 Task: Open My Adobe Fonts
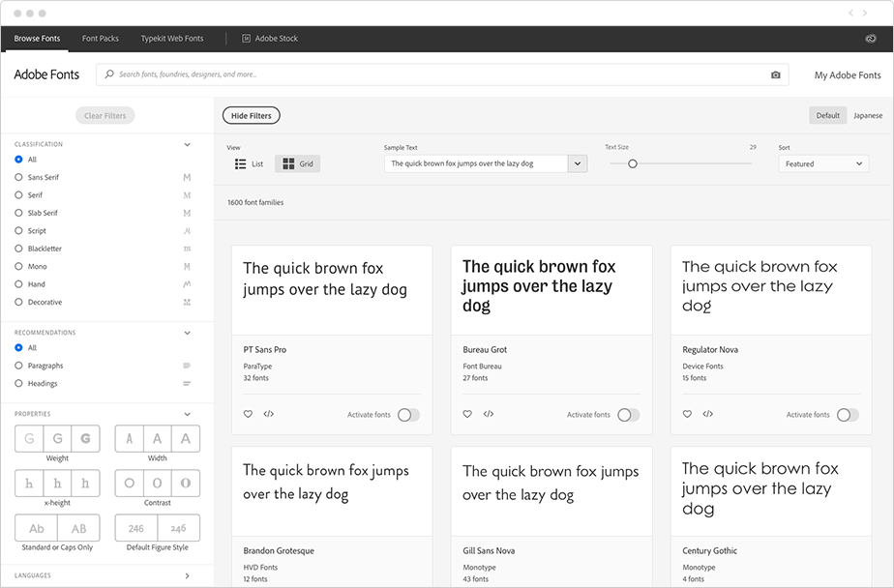848,75
